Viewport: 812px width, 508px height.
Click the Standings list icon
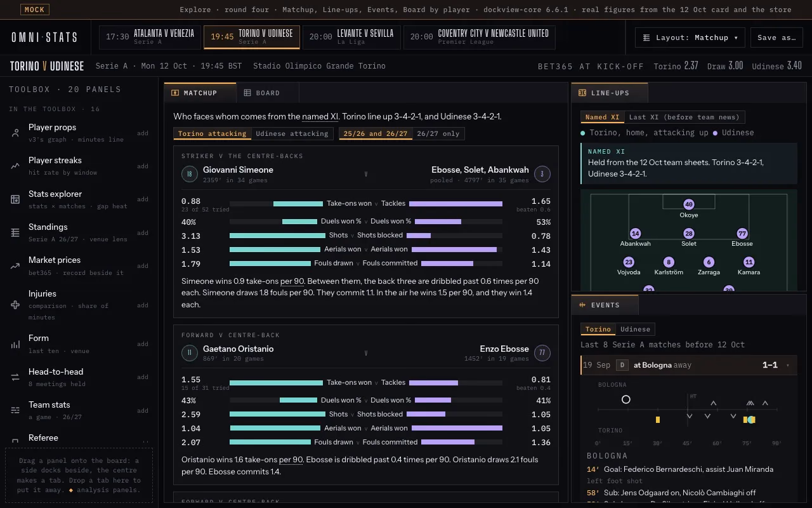tap(15, 233)
